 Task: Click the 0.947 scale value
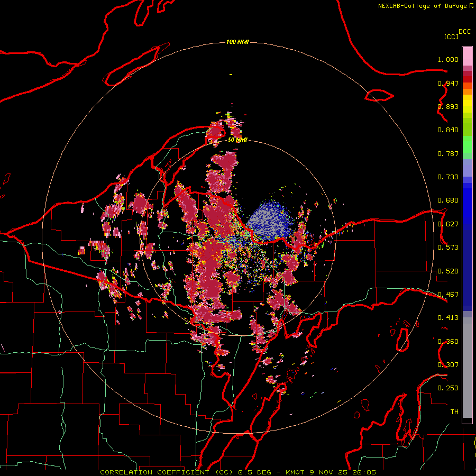(448, 83)
